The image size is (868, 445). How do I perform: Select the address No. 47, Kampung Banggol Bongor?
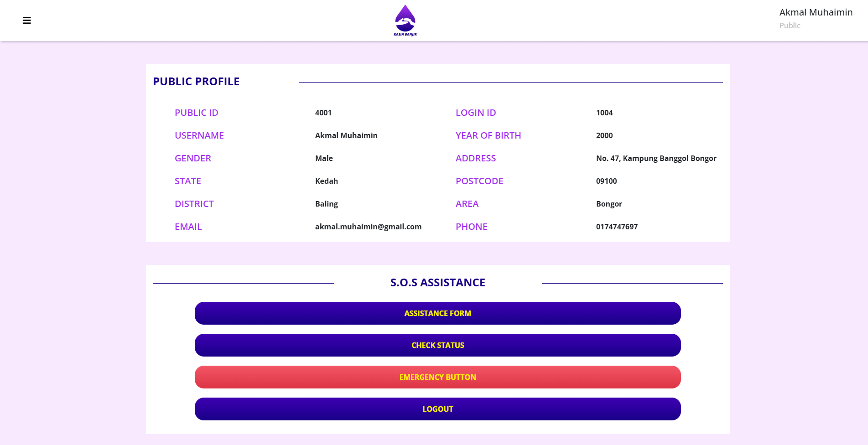pos(656,158)
